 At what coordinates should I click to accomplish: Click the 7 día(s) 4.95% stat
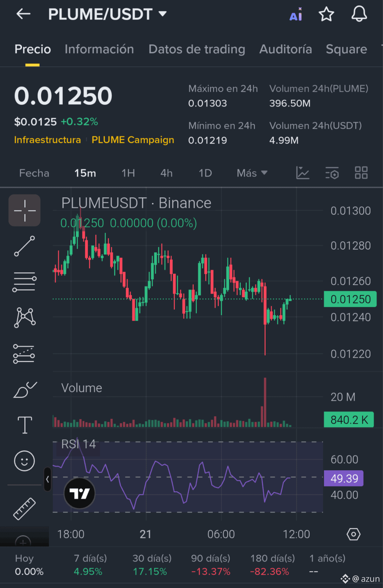point(90,565)
